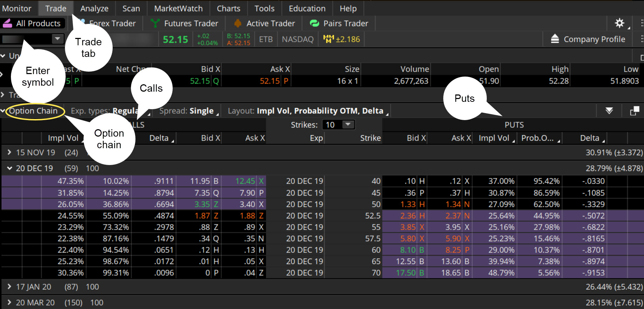Click put ask 2.37 at strike 52.5
644x309 pixels.
(x=453, y=216)
